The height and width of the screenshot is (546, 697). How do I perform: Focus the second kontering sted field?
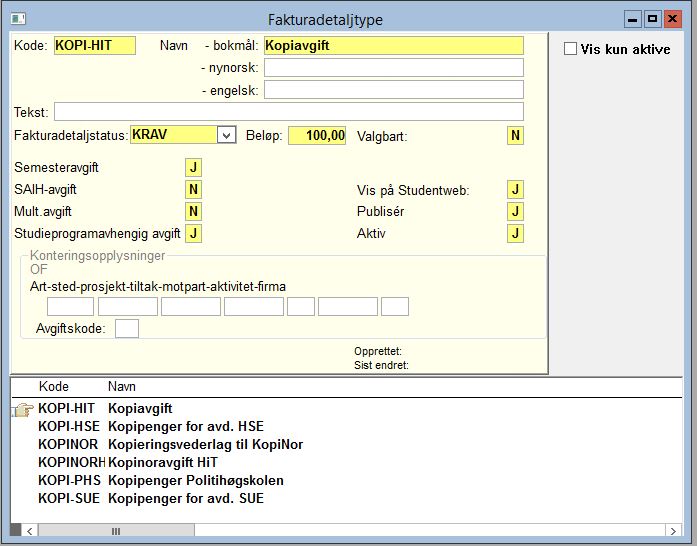tap(128, 307)
